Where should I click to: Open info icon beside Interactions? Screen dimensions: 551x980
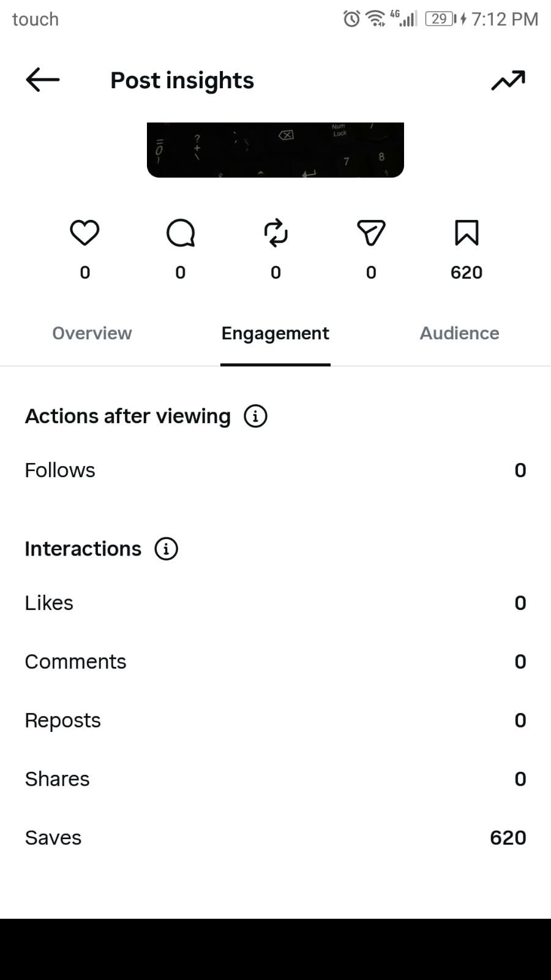tap(166, 549)
